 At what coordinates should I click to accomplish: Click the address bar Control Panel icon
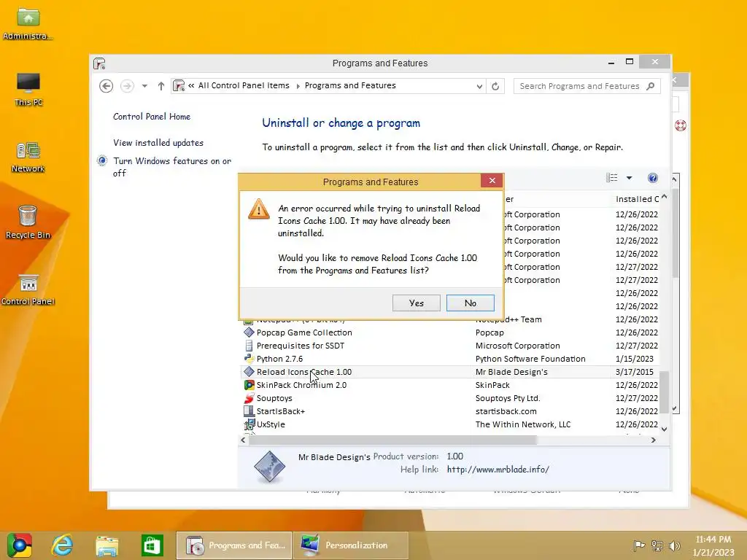tap(179, 86)
